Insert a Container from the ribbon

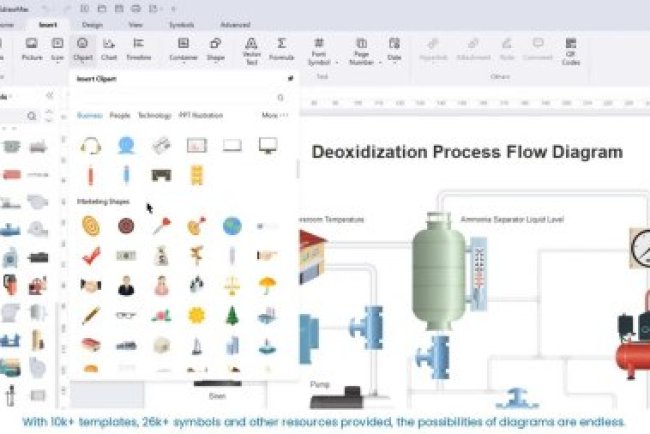click(182, 48)
